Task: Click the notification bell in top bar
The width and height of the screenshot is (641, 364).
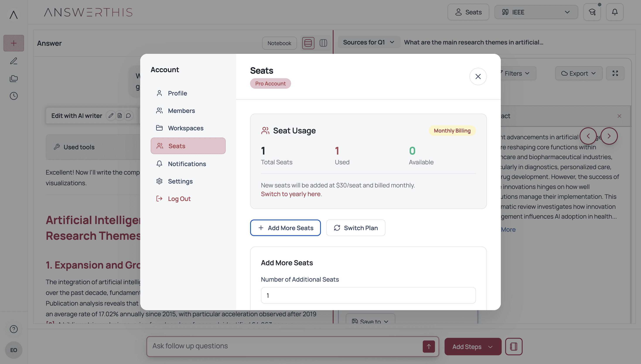Action: point(614,12)
